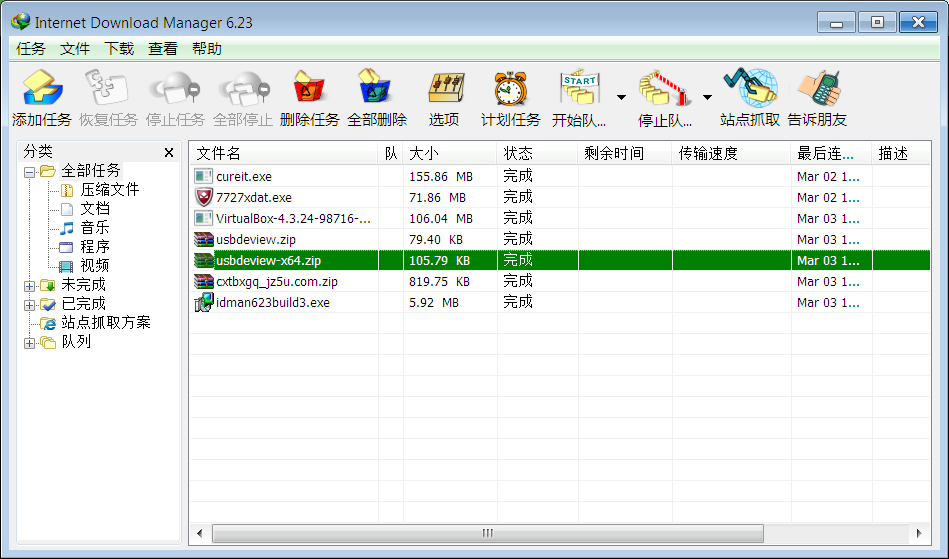
Task: Select 程序 category in tree
Action: point(95,247)
